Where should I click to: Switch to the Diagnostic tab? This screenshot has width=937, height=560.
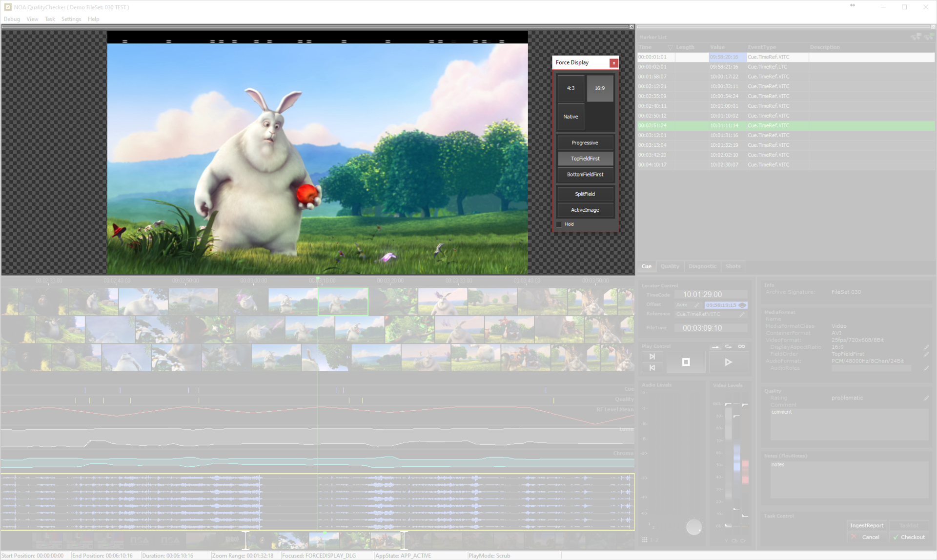(702, 266)
